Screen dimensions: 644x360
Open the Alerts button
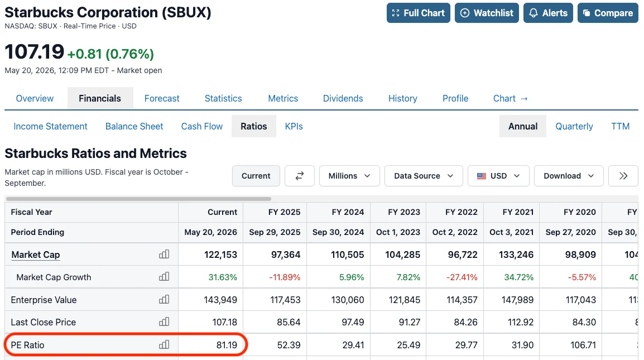click(x=548, y=13)
